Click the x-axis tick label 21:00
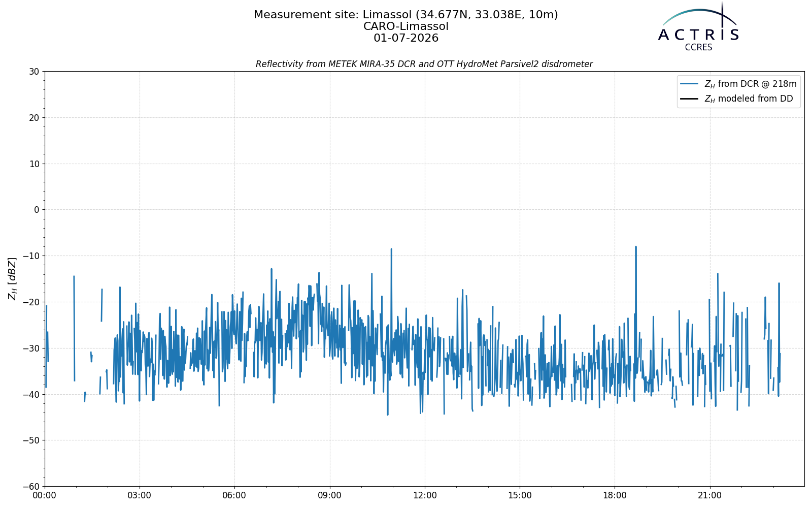Image resolution: width=812 pixels, height=508 pixels. [x=709, y=495]
